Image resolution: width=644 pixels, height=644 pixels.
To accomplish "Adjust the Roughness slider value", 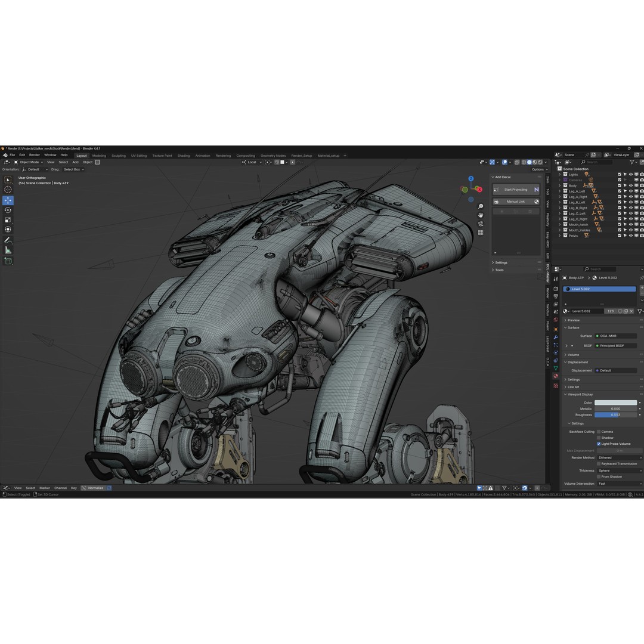I will point(615,415).
